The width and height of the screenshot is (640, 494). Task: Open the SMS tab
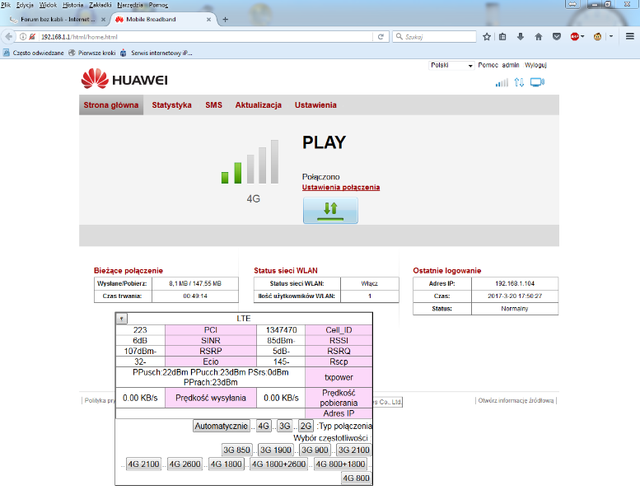click(213, 105)
